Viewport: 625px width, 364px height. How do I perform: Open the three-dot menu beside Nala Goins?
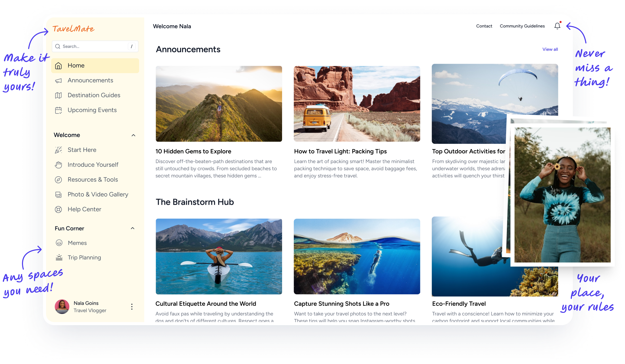pos(132,306)
